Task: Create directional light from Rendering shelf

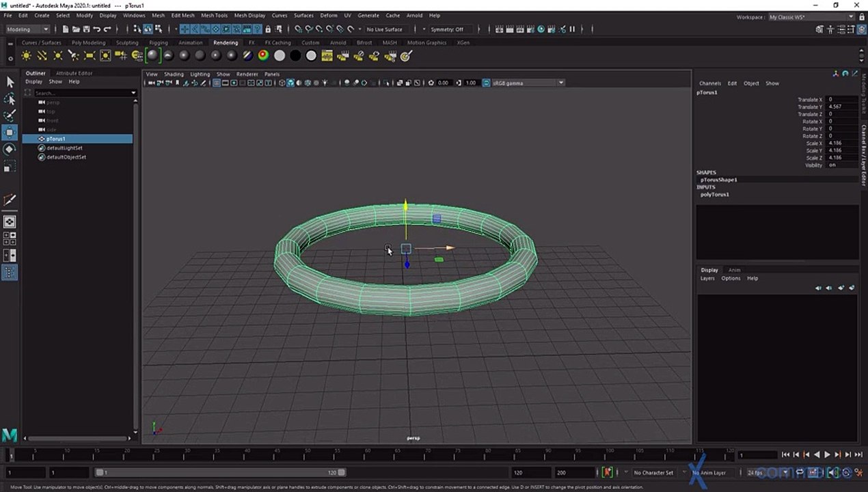Action: tap(42, 56)
